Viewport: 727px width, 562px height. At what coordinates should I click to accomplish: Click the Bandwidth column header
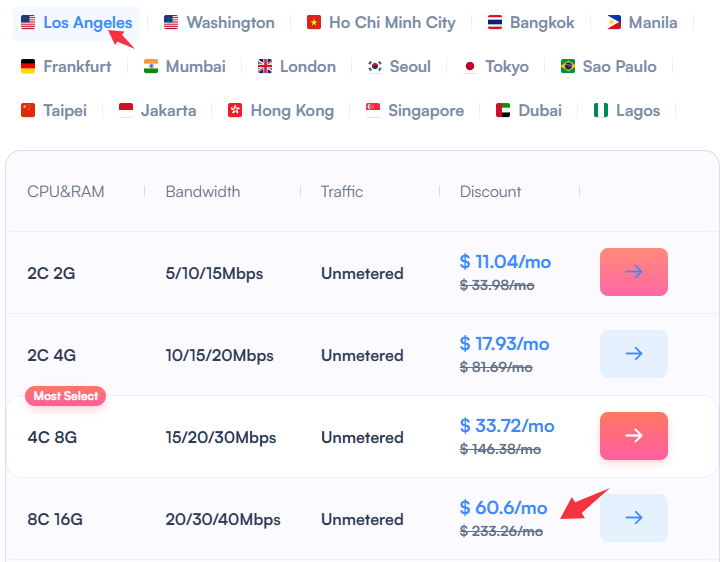[x=203, y=192]
